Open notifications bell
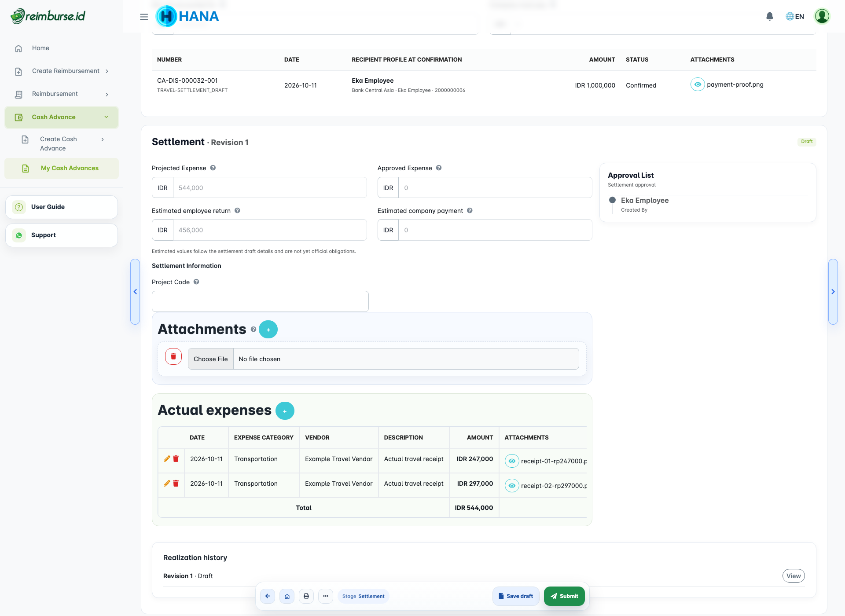 pyautogui.click(x=769, y=16)
